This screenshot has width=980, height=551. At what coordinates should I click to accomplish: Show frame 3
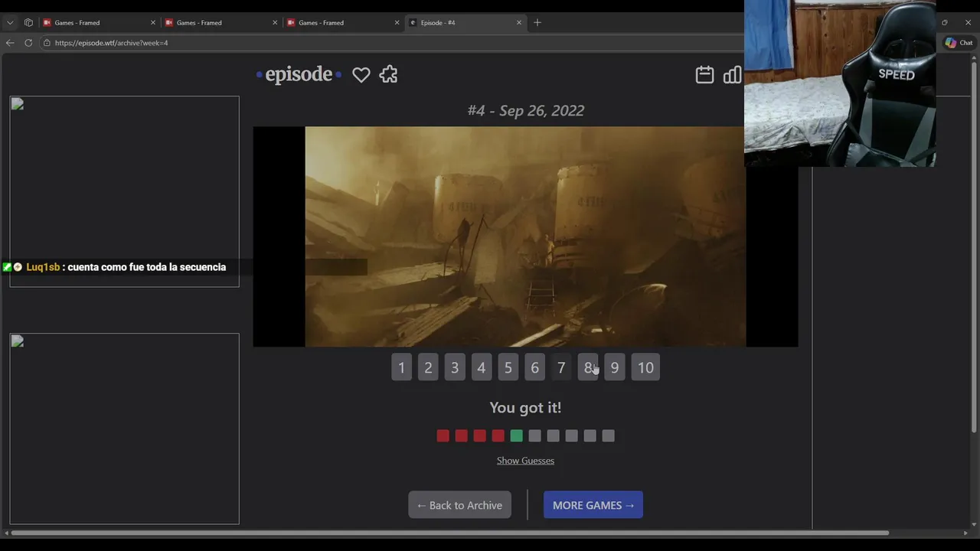pos(455,367)
